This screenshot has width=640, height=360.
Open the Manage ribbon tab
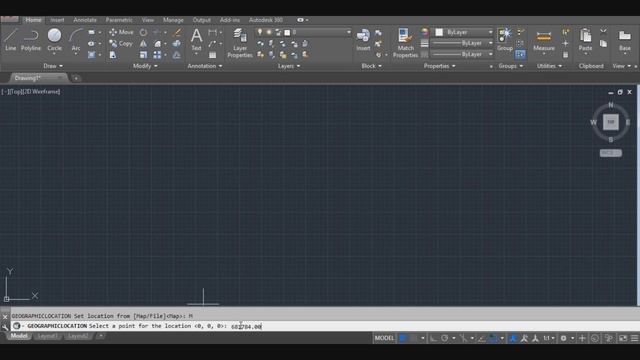[173, 20]
